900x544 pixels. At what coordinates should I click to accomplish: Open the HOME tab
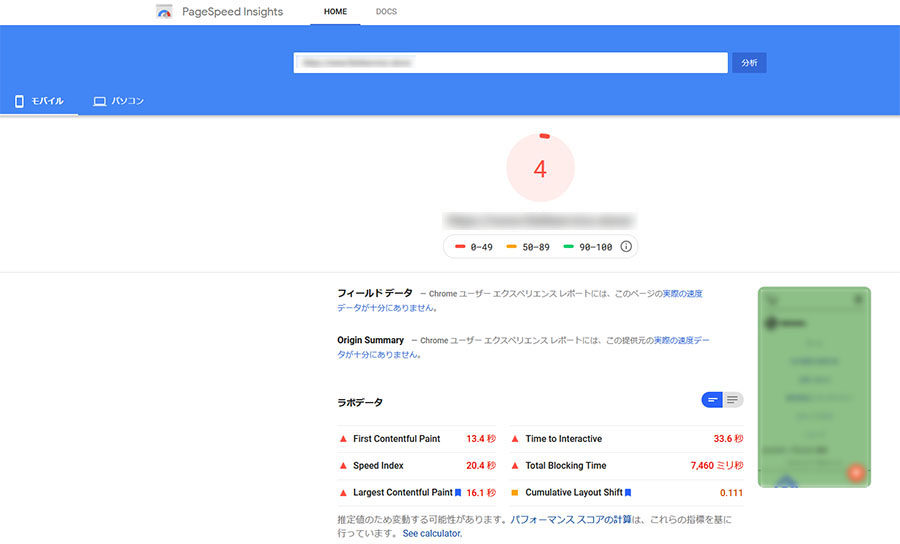[335, 12]
